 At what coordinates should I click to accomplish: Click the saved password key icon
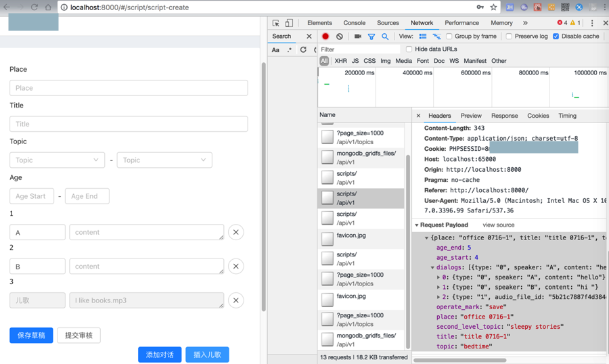[480, 7]
